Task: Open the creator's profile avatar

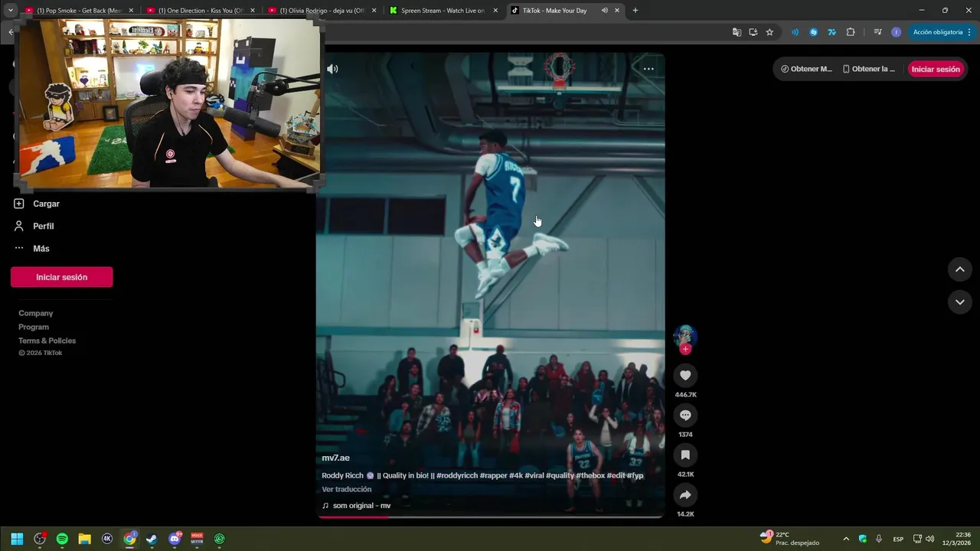Action: (x=684, y=336)
